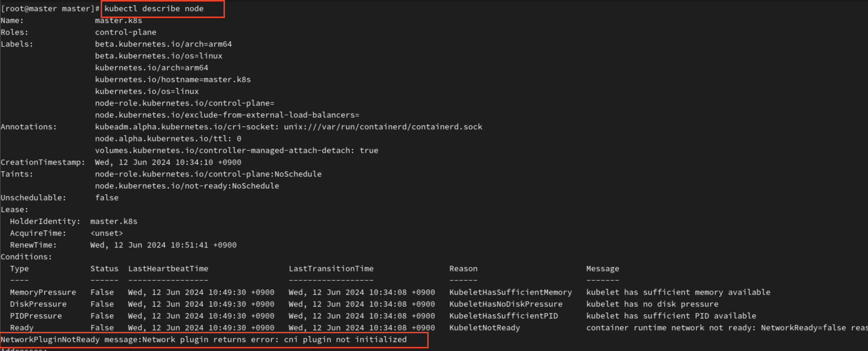Click the DiskPressure False status
Viewport: 868px width, 351px height.
(x=102, y=304)
